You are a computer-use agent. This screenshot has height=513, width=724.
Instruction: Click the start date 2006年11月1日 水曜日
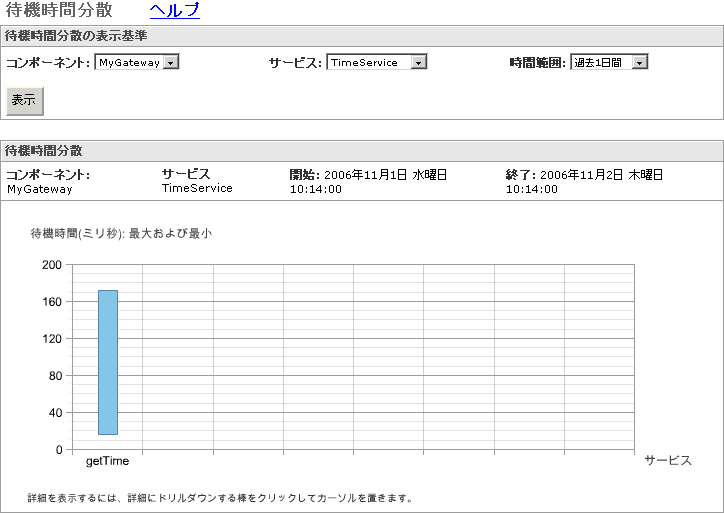point(385,175)
